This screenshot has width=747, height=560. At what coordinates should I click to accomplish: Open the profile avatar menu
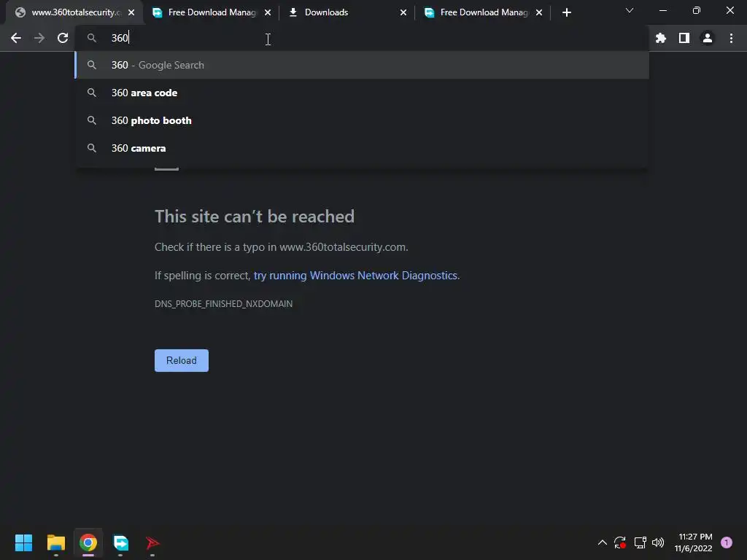click(708, 38)
